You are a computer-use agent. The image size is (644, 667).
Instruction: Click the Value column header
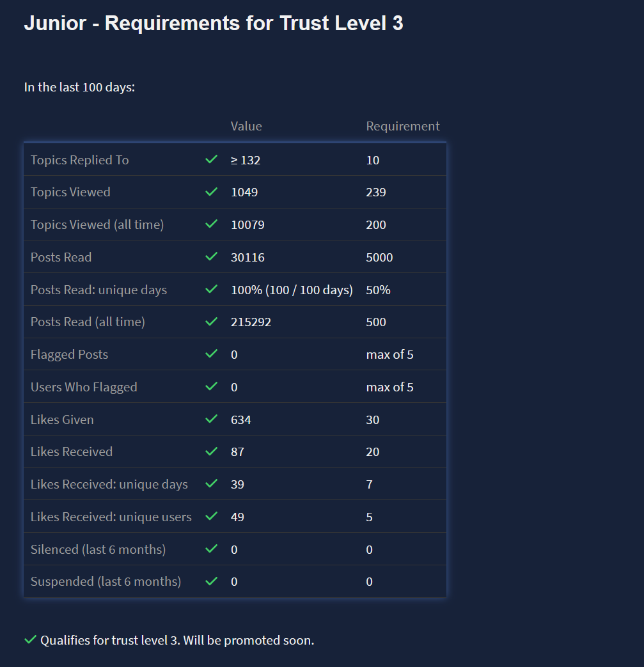tap(246, 126)
